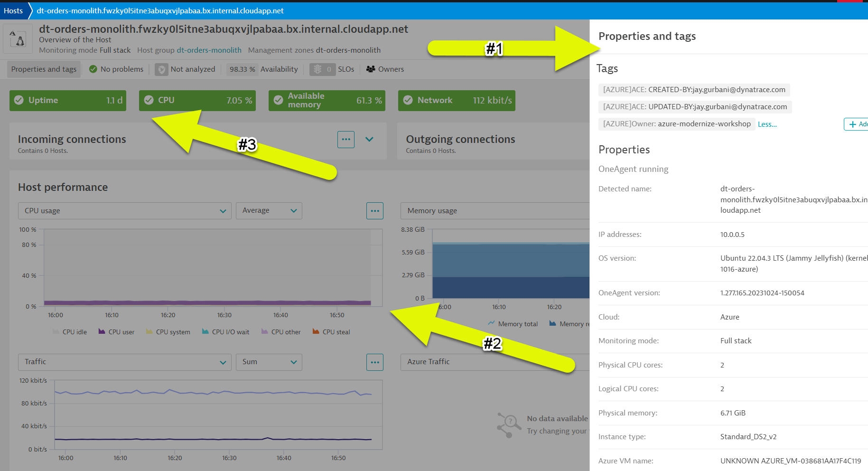The width and height of the screenshot is (868, 471).
Task: Open the Average aggregation dropdown
Action: tap(269, 211)
